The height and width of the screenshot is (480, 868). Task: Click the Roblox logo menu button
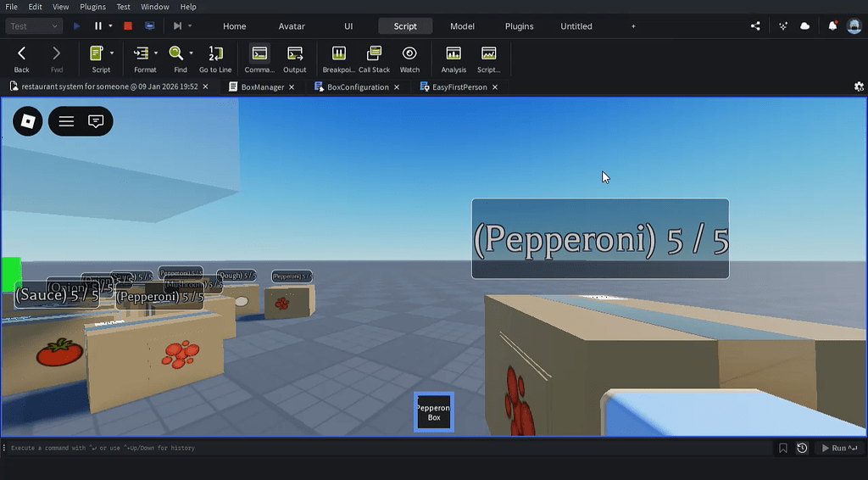click(x=28, y=121)
